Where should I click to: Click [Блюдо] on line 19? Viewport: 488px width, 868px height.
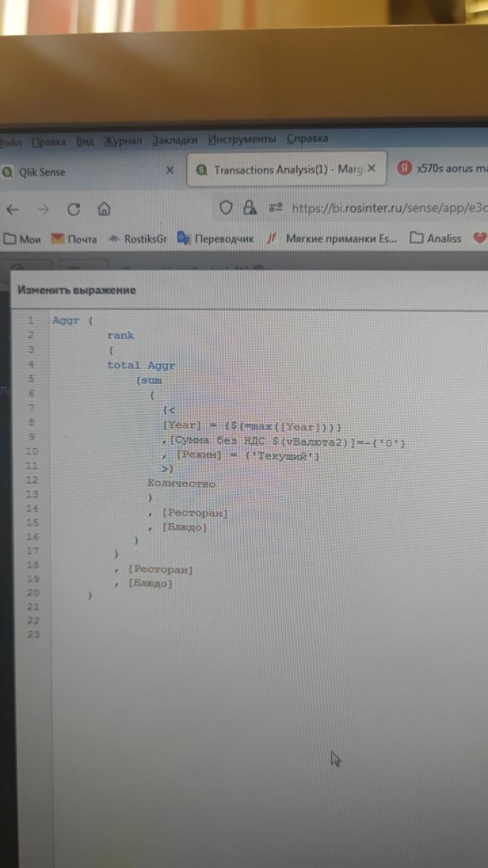[x=150, y=583]
